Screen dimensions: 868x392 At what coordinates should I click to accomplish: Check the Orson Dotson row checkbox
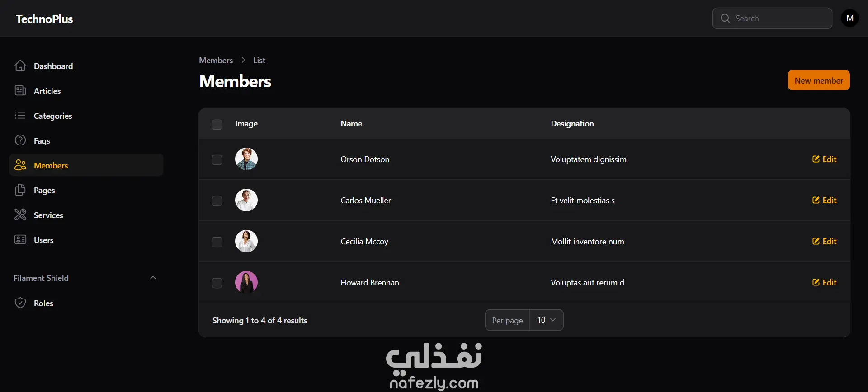(x=217, y=160)
